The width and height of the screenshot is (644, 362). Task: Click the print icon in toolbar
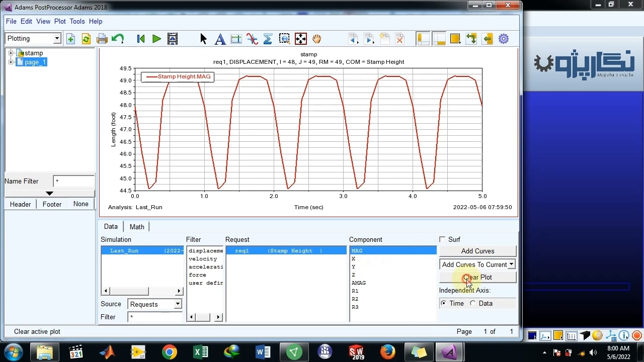tap(102, 39)
